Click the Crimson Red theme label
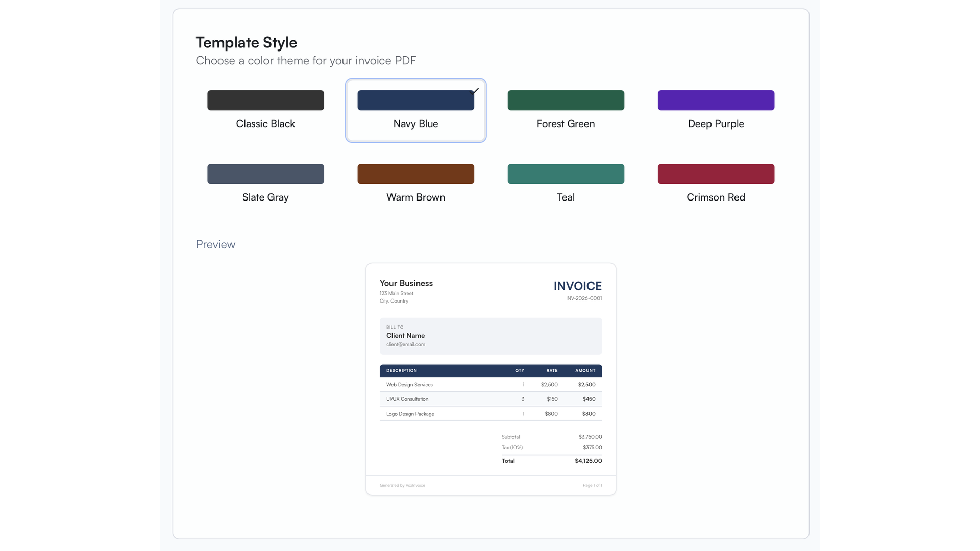Screen dimensions: 980x551 click(x=716, y=197)
